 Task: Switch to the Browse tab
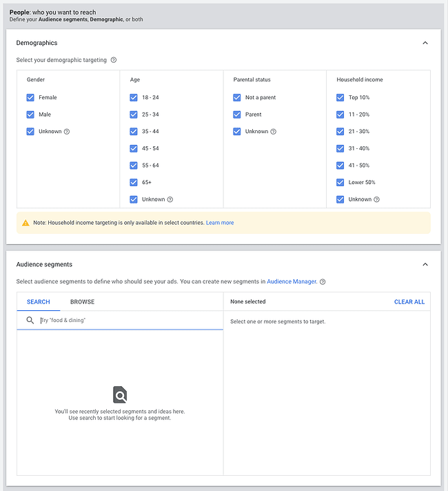(82, 301)
